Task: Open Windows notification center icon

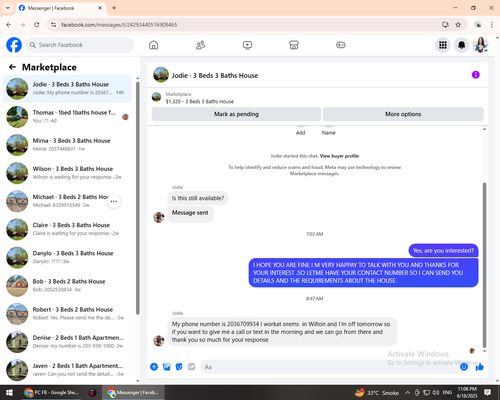Action: point(487,393)
